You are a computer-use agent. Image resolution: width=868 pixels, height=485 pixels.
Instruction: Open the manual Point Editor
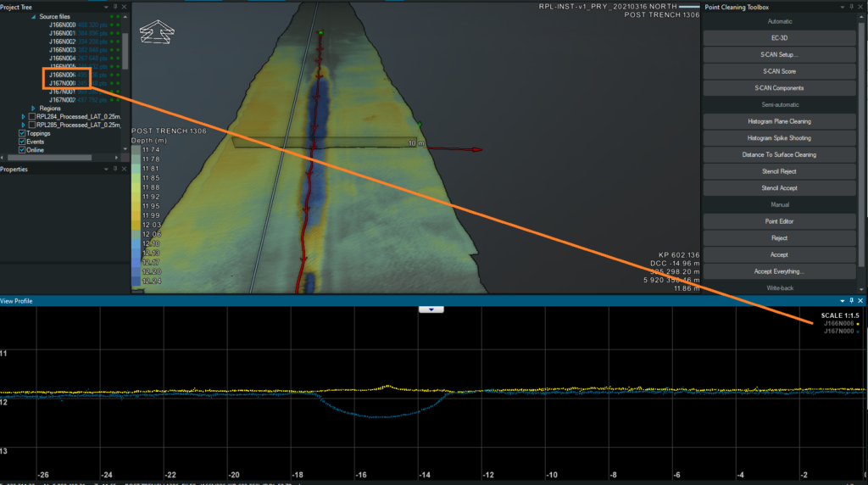(780, 221)
